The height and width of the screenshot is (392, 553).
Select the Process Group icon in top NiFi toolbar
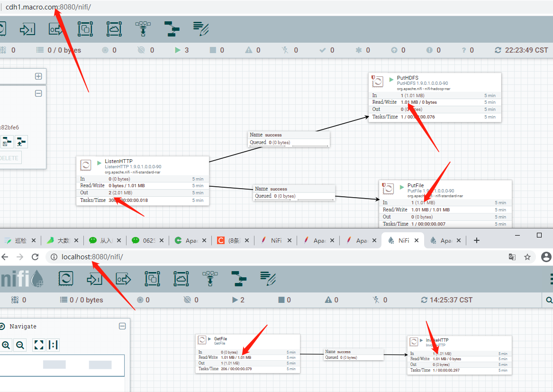tap(85, 29)
